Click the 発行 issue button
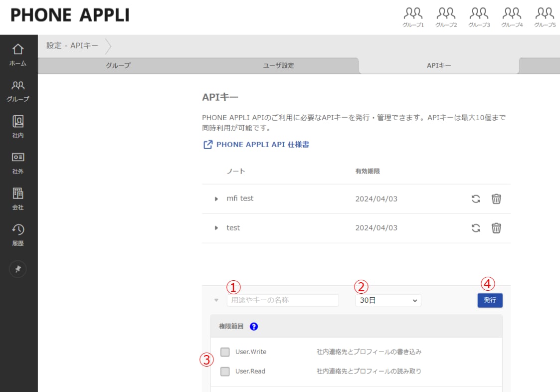The image size is (560, 392). [x=490, y=300]
